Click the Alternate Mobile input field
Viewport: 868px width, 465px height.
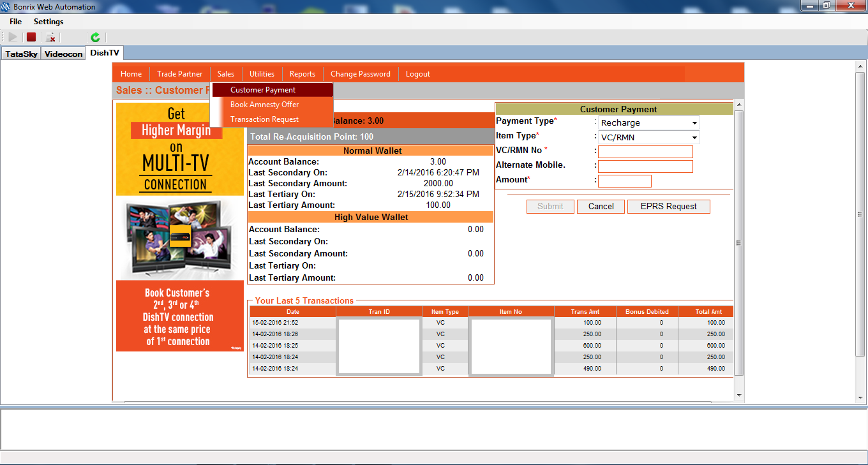(x=645, y=166)
